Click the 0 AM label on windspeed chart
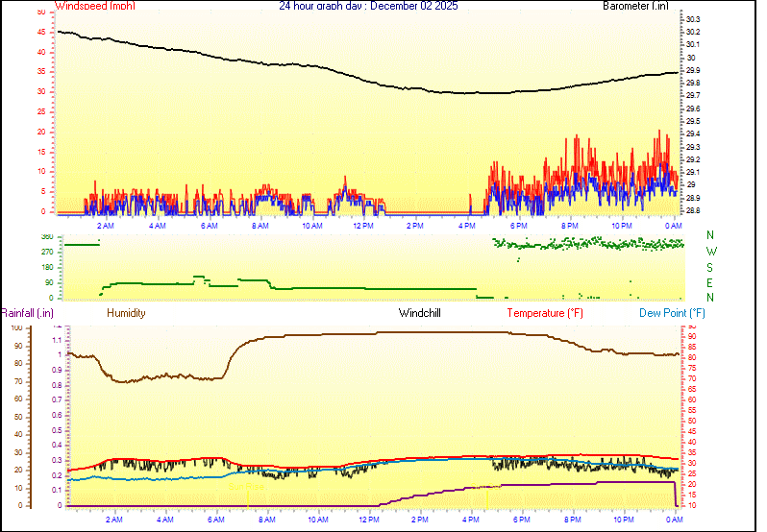Image resolution: width=767 pixels, height=532 pixels. [x=674, y=226]
